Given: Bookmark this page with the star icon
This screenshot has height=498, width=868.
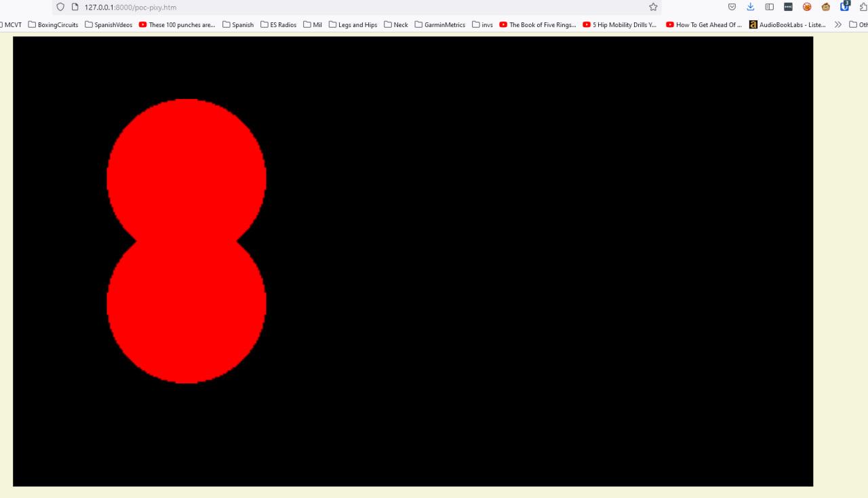Looking at the screenshot, I should pos(653,7).
